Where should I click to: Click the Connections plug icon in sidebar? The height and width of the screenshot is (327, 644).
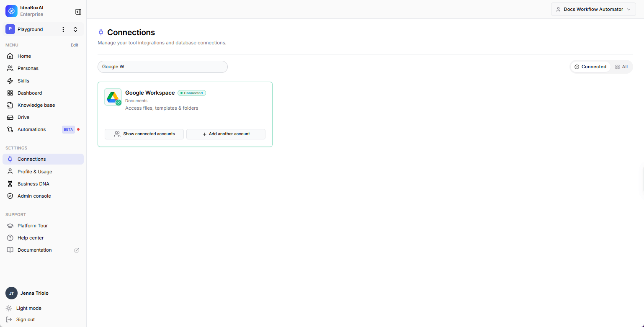[10, 159]
